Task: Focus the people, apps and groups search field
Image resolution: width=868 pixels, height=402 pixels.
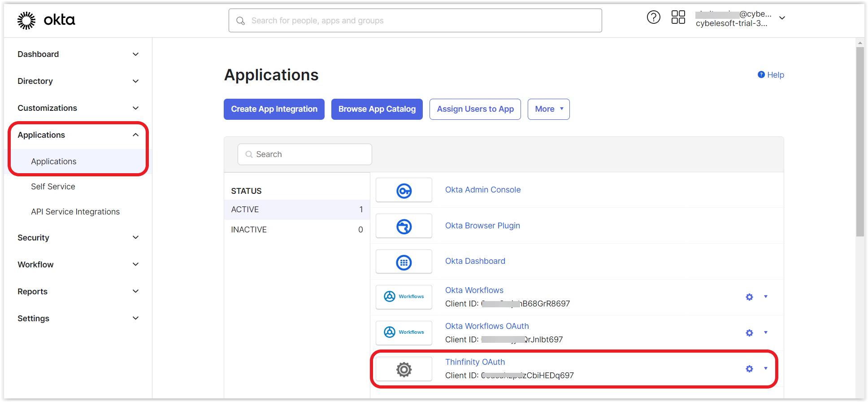Action: tap(415, 21)
